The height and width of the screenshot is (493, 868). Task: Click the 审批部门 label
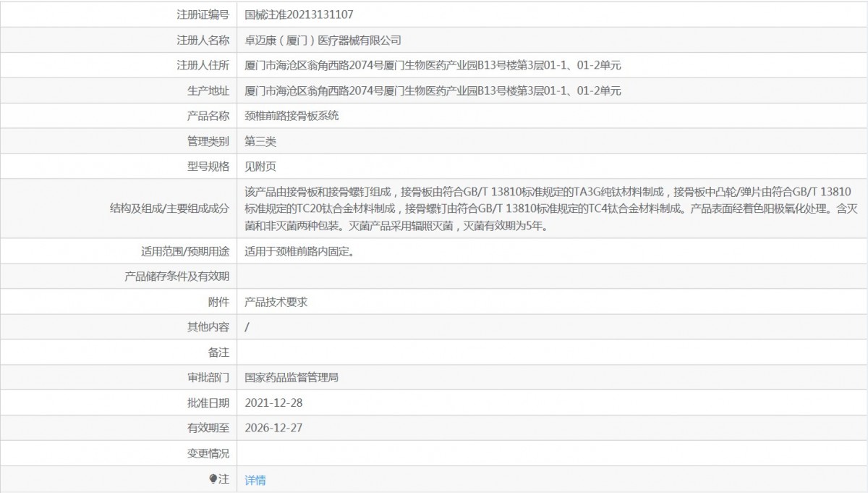click(208, 378)
